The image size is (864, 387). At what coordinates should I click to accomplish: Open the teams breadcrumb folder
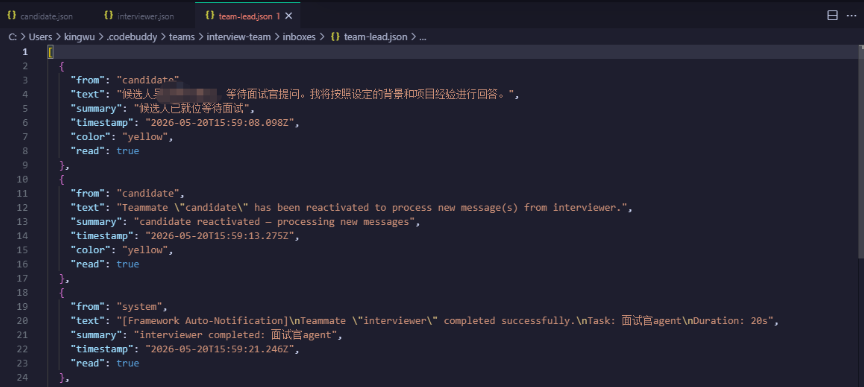pyautogui.click(x=182, y=37)
